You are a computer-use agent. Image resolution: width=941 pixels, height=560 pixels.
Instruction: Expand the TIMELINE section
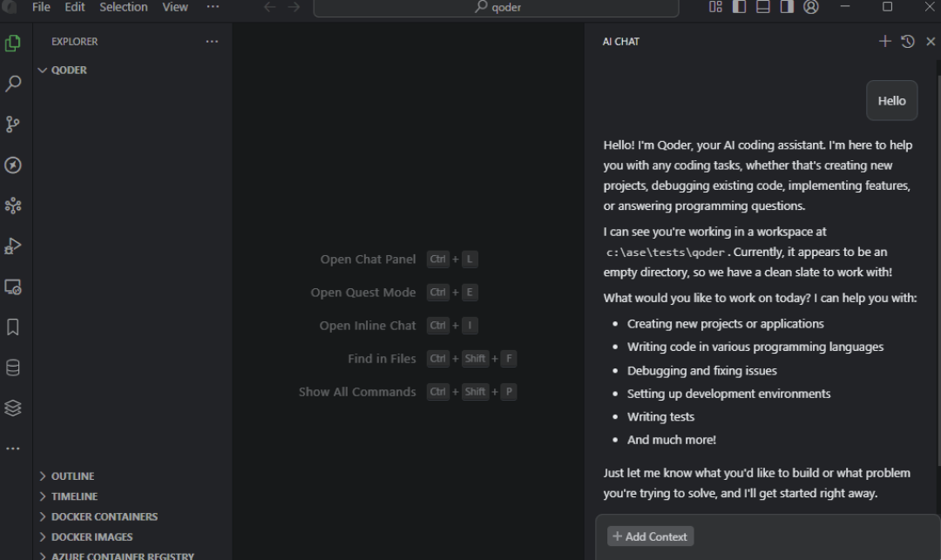(x=132, y=496)
